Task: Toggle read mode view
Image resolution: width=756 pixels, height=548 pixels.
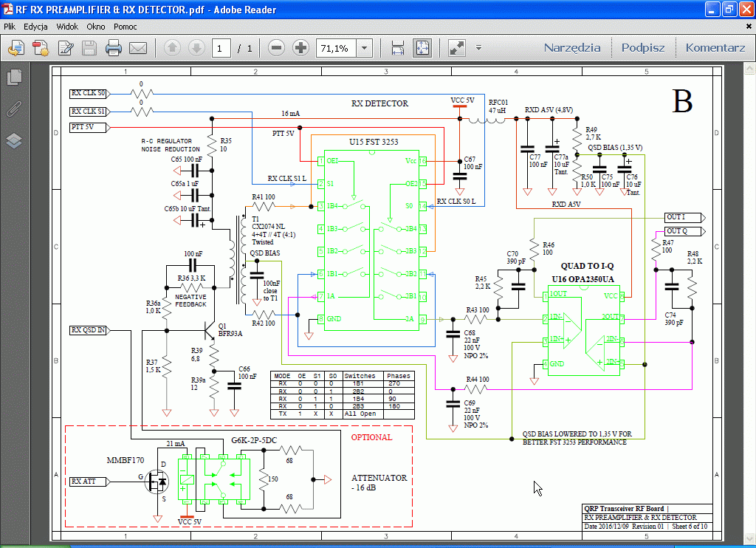Action: click(x=456, y=49)
